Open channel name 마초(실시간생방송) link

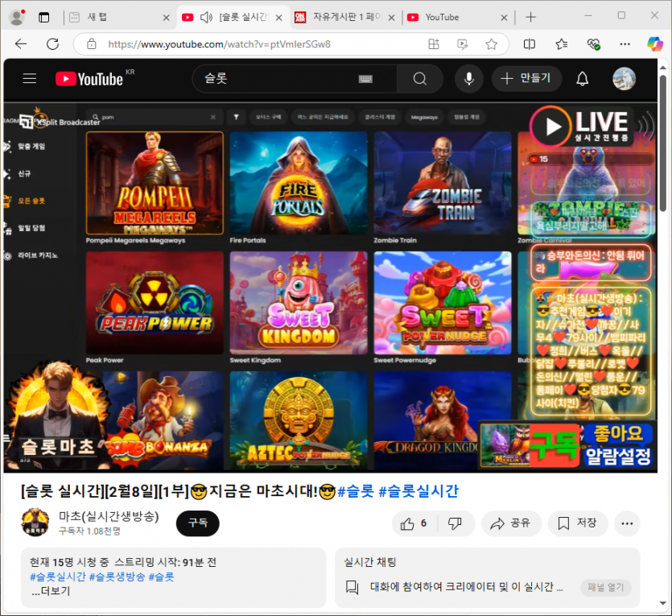(x=109, y=516)
